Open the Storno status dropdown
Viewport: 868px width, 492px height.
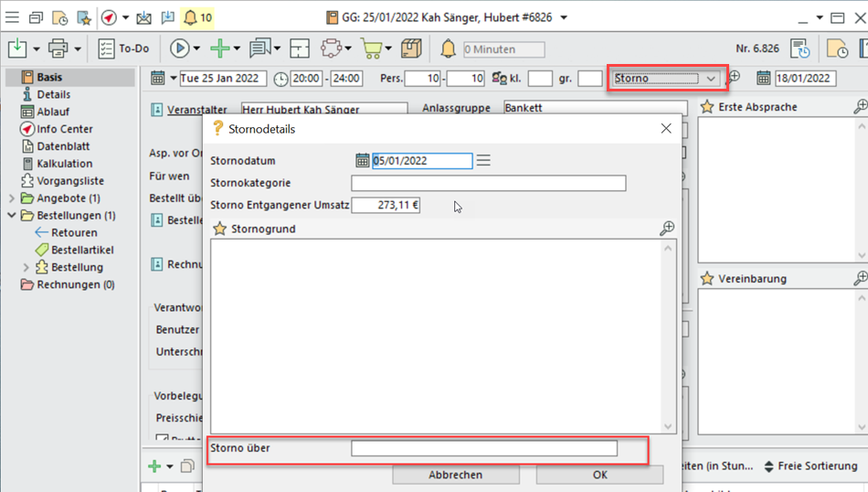pyautogui.click(x=710, y=79)
